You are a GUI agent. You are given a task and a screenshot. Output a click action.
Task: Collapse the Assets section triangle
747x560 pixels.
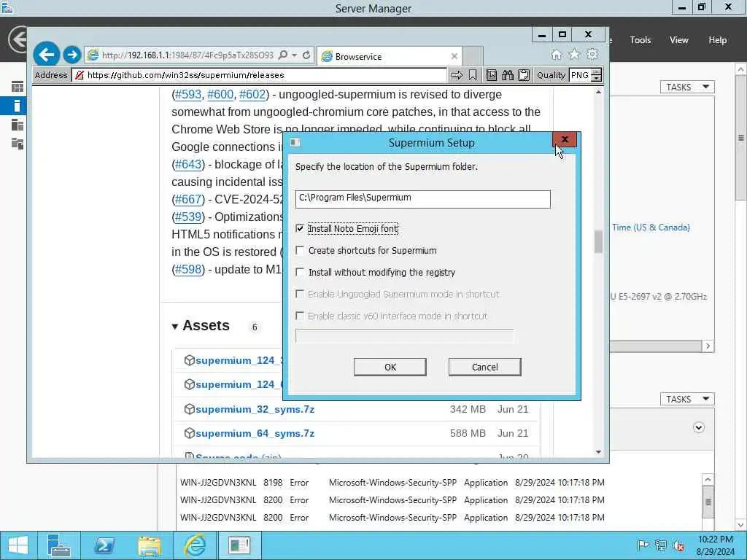175,326
